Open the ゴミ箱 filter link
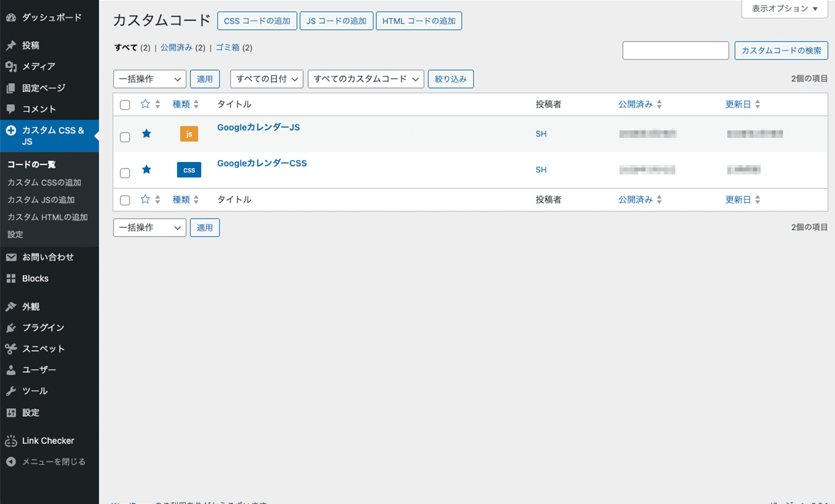This screenshot has width=835, height=504. (x=227, y=48)
